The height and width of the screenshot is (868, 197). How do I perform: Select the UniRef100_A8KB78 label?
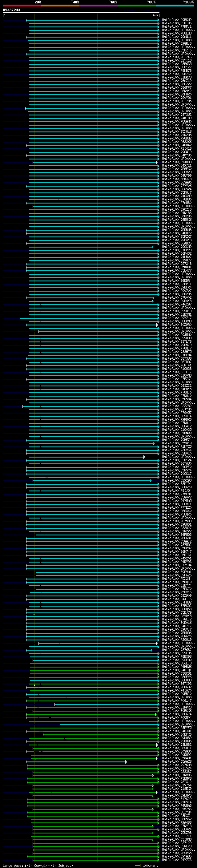tap(177, 71)
